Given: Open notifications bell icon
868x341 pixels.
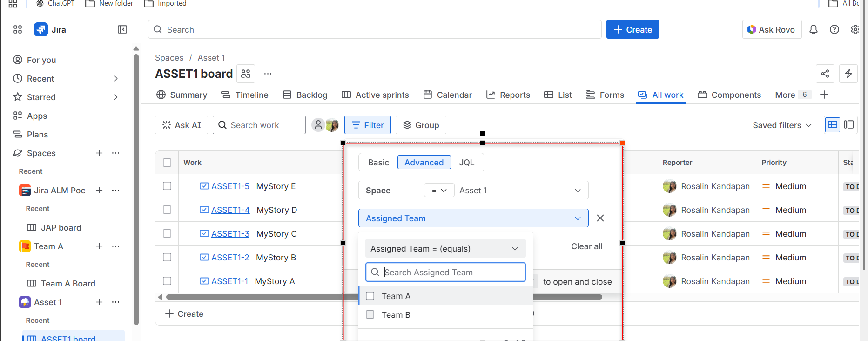Looking at the screenshot, I should click(814, 29).
